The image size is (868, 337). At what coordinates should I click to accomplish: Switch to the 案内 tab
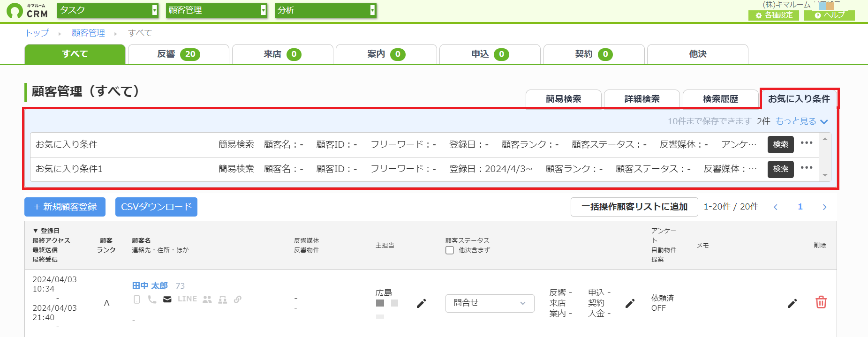point(386,54)
